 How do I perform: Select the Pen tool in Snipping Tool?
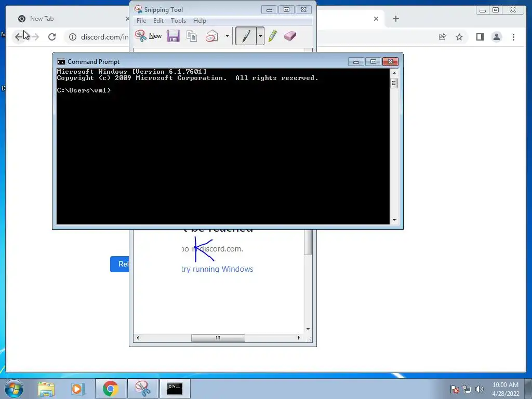coord(246,36)
